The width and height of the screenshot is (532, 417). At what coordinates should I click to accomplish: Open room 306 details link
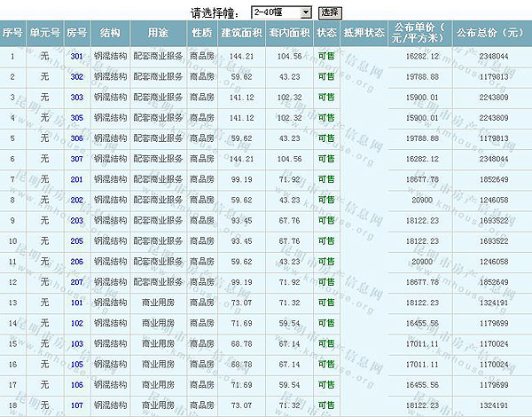tap(76, 138)
